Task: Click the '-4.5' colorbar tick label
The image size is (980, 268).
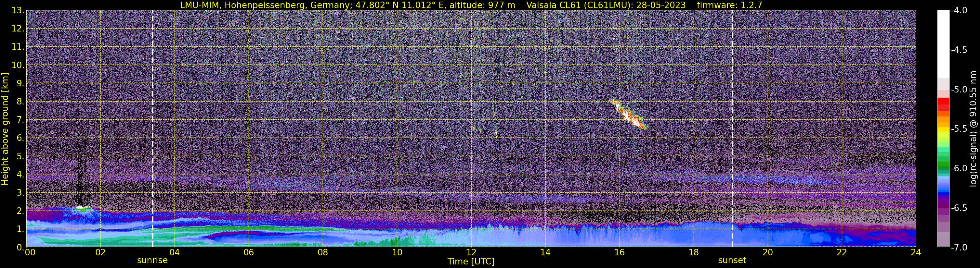Action: pos(959,50)
